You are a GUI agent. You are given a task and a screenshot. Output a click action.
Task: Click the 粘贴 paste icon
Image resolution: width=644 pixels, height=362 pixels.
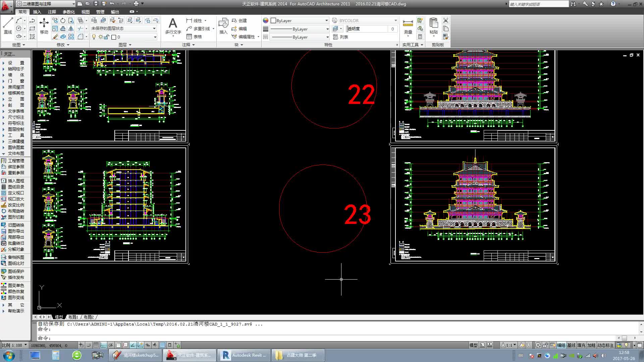click(433, 25)
